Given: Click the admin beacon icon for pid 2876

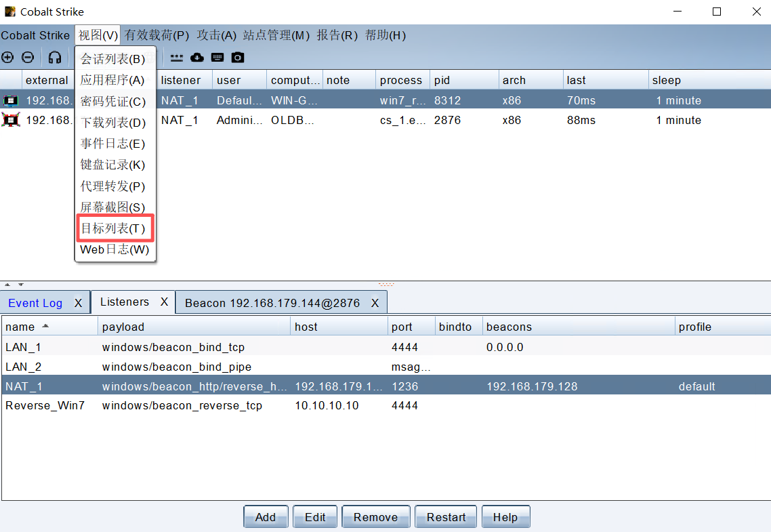Looking at the screenshot, I should click(x=10, y=120).
